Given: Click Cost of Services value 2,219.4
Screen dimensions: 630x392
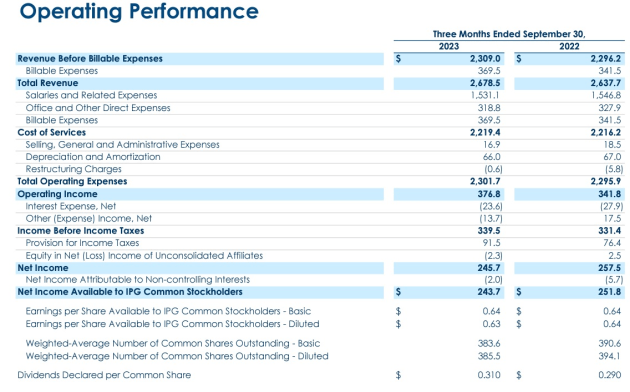Looking at the screenshot, I should coord(485,133).
